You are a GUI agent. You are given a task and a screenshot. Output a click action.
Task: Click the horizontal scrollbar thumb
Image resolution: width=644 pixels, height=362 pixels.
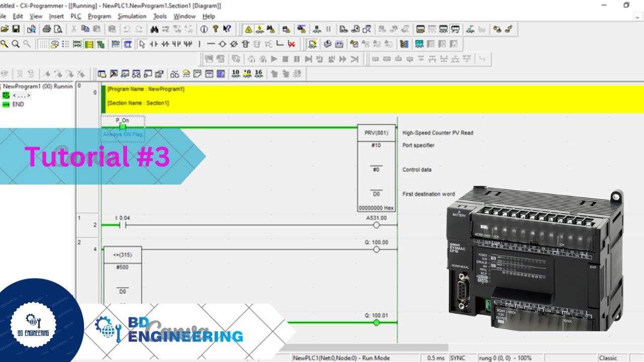(x=363, y=347)
